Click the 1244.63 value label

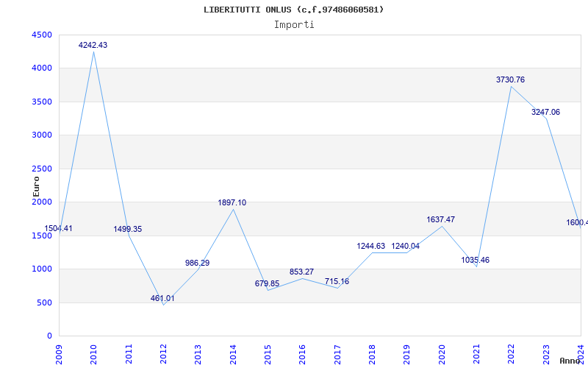pyautogui.click(x=371, y=247)
